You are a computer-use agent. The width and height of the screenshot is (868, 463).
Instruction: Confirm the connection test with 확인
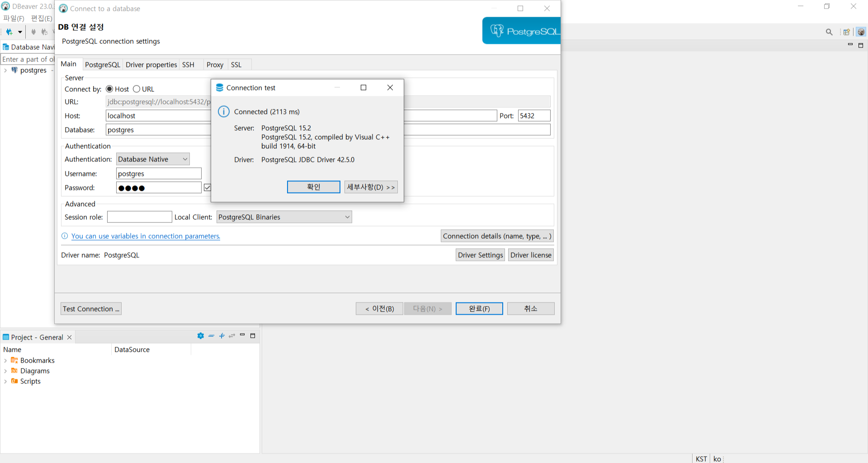point(314,187)
